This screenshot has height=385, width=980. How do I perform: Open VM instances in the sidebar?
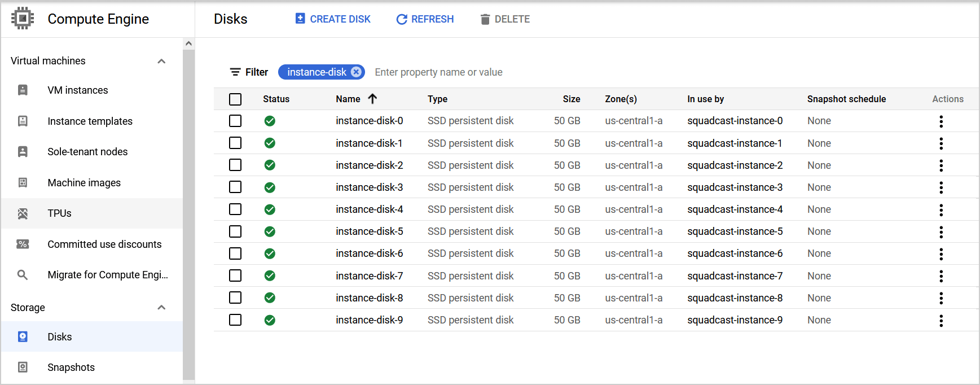point(77,90)
